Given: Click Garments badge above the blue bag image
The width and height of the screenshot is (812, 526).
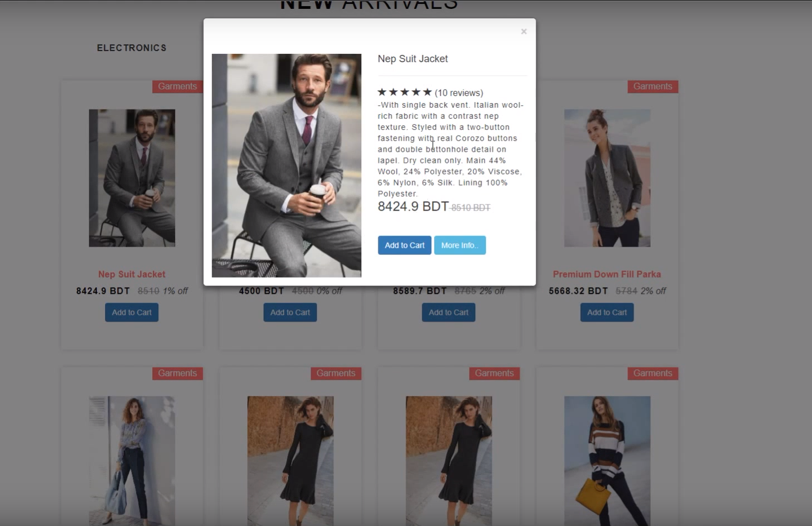Looking at the screenshot, I should 177,374.
